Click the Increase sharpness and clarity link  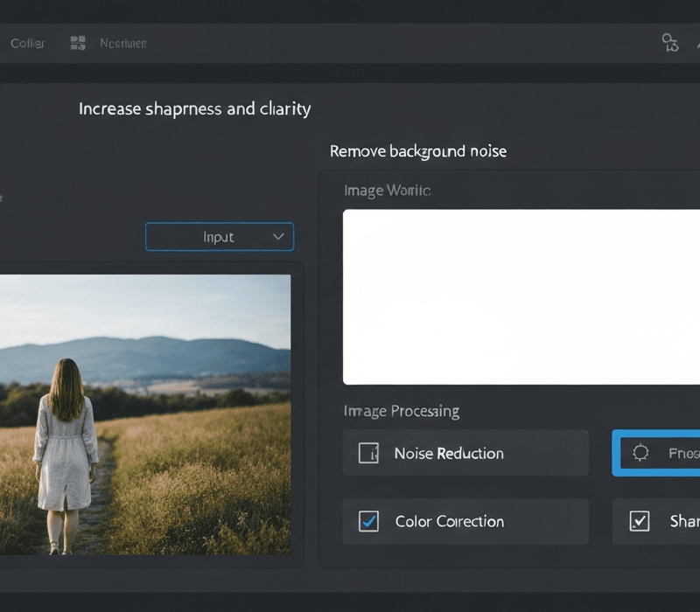[x=194, y=108]
